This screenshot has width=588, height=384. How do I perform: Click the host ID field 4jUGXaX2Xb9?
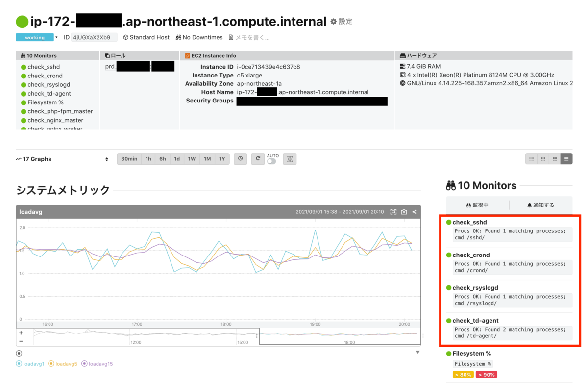point(94,37)
